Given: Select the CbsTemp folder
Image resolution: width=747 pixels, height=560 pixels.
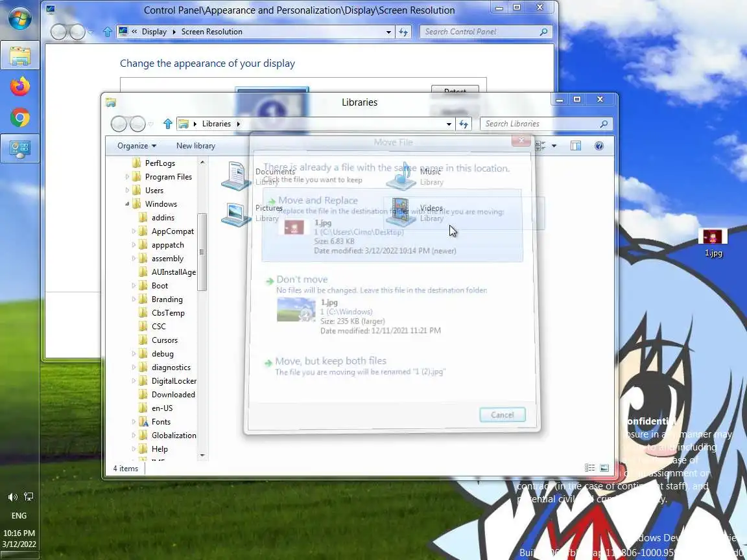Looking at the screenshot, I should coord(168,313).
